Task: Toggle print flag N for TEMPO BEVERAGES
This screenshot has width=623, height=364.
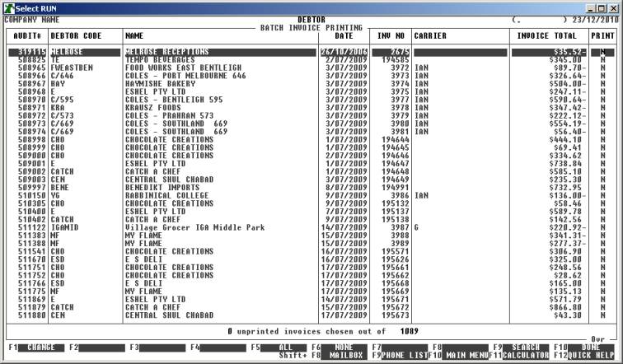Action: (602, 60)
